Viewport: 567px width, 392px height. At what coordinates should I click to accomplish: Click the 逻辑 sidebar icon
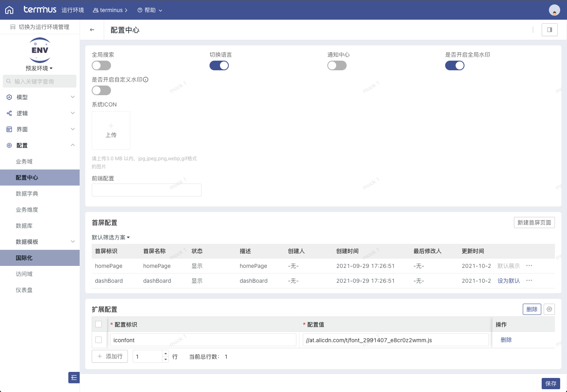(9, 113)
